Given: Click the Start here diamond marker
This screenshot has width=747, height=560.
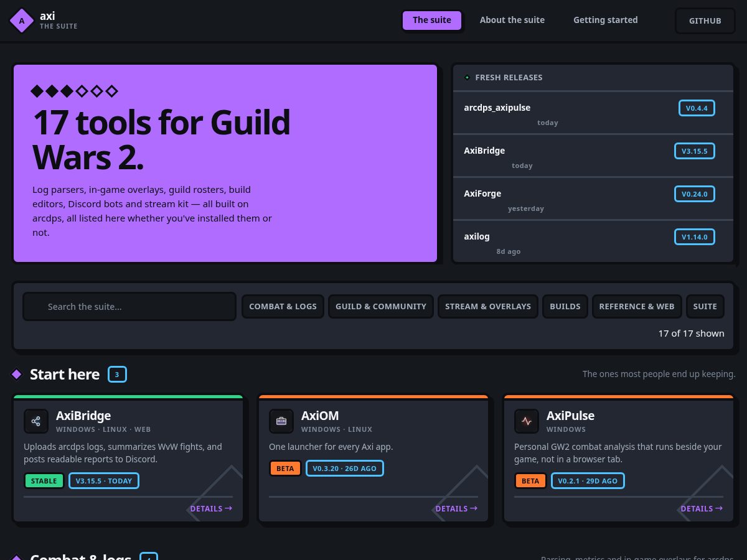Looking at the screenshot, I should pos(17,374).
